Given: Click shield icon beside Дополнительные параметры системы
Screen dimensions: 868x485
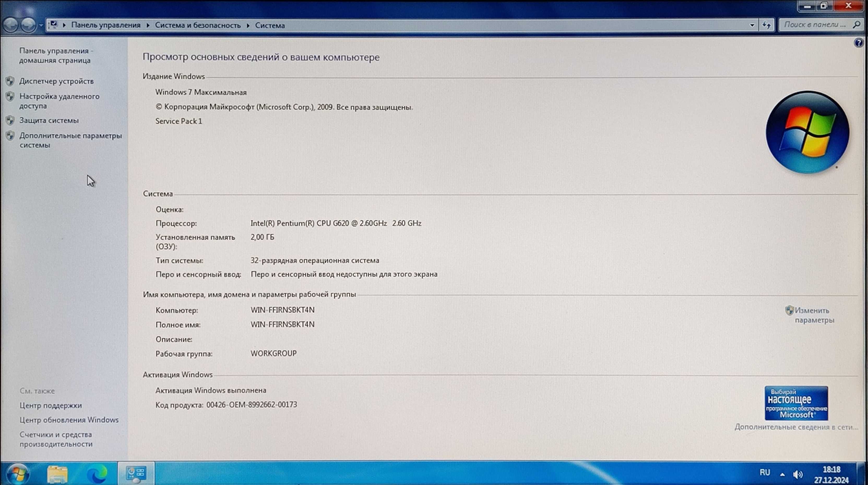Looking at the screenshot, I should 10,136.
